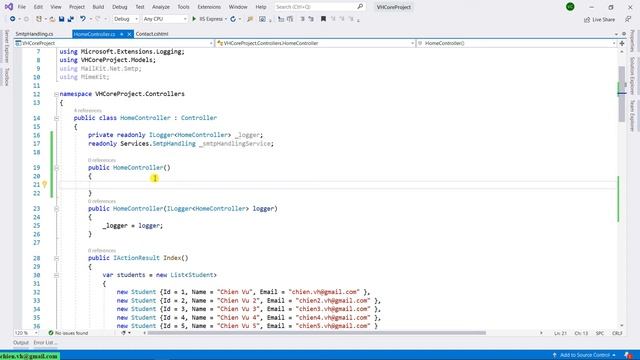Screen dimensions: 640x360
Task: Click the browser refresh icon
Action: coord(233,19)
